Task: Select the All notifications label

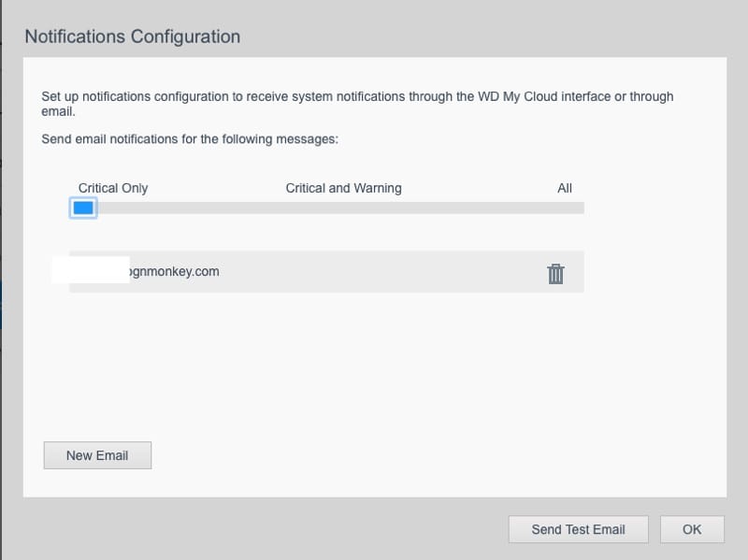Action: [564, 188]
